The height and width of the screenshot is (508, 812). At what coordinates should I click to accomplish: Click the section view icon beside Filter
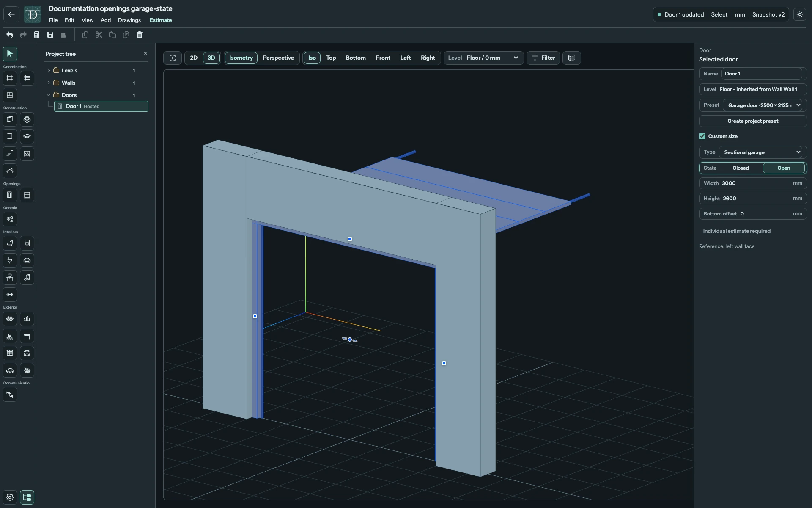[x=571, y=58]
